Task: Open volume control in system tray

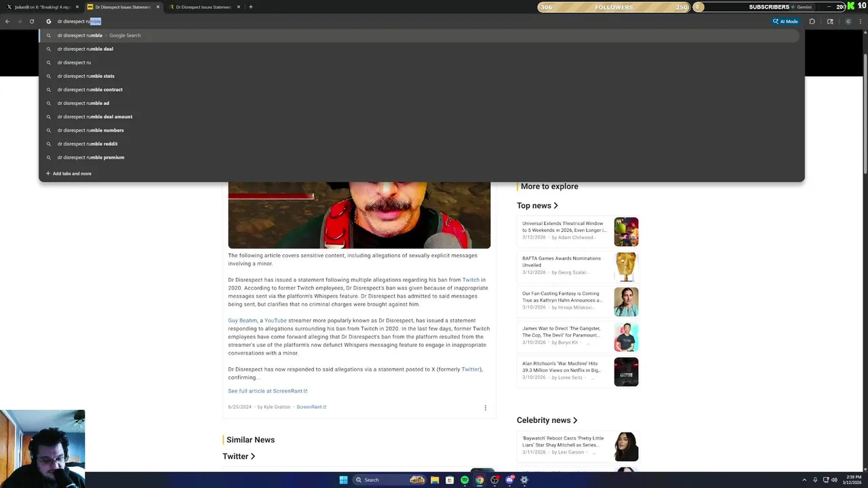Action: 834,480
